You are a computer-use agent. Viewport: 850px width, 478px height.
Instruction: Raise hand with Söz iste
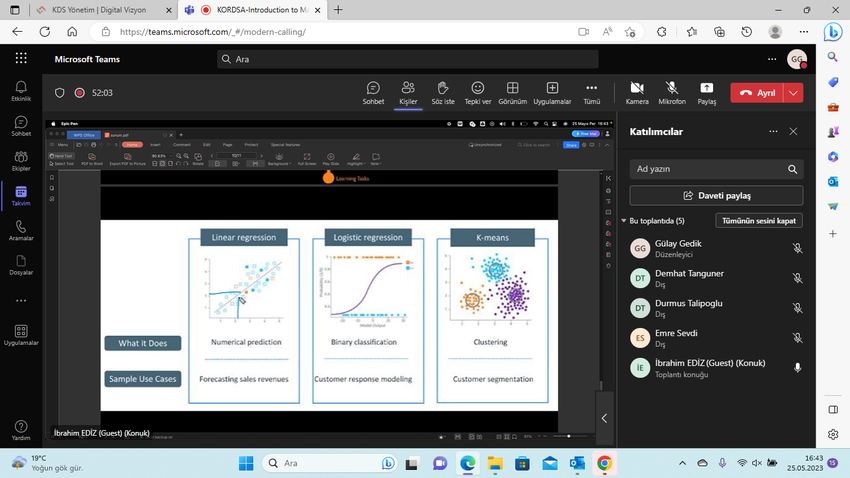(x=443, y=93)
